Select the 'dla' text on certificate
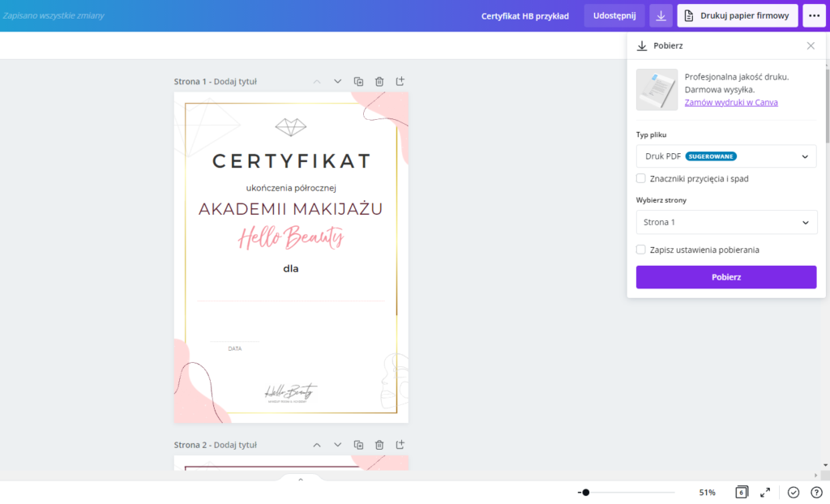The image size is (830, 504). 291,268
